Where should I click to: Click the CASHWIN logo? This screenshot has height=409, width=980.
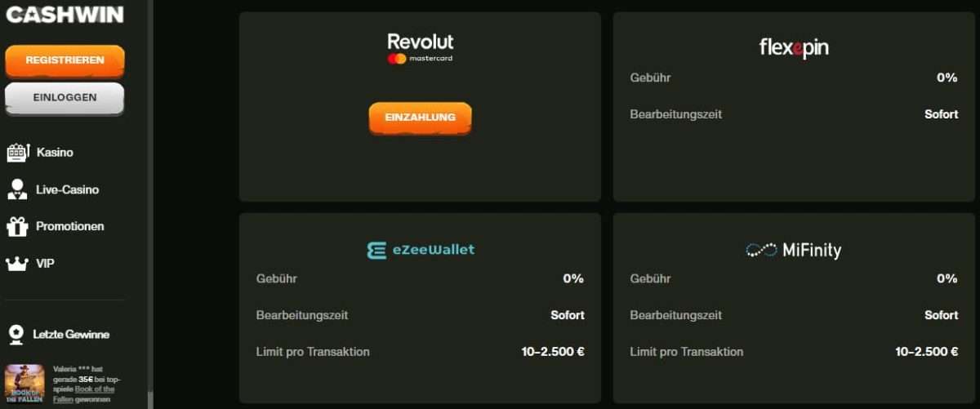65,14
